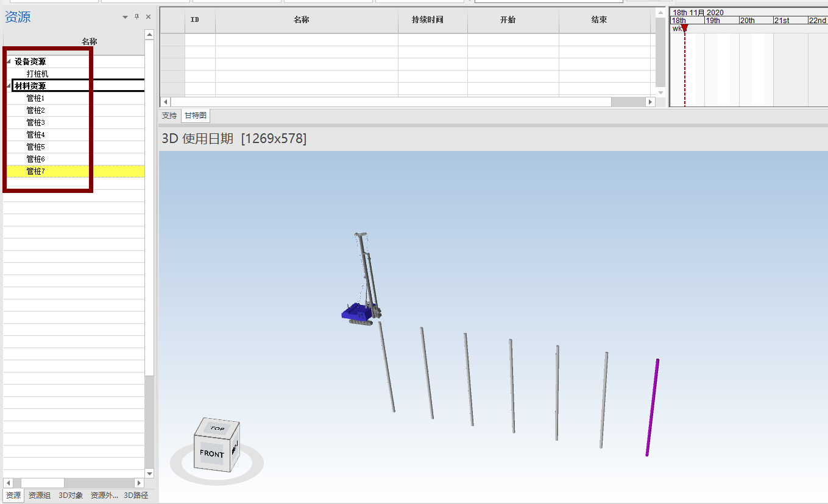The image size is (828, 504).
Task: Open the 资源 panel options dropdown arrow
Action: (x=126, y=17)
